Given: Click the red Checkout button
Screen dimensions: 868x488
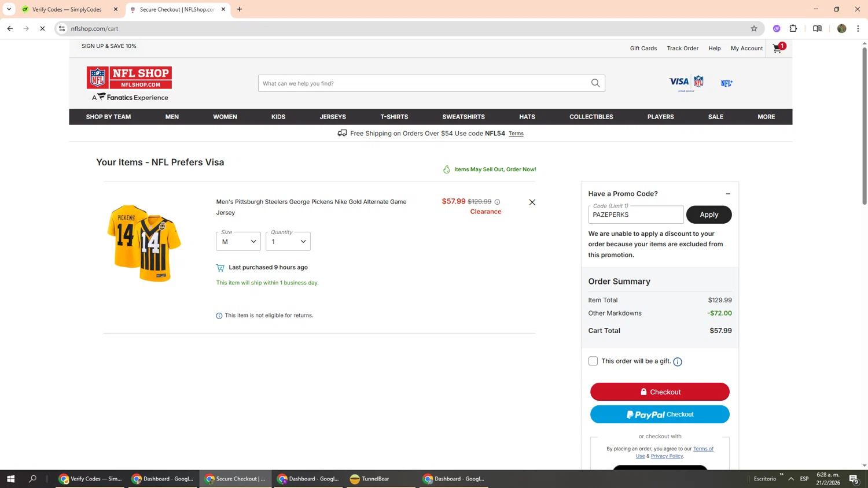Looking at the screenshot, I should click(x=660, y=391).
